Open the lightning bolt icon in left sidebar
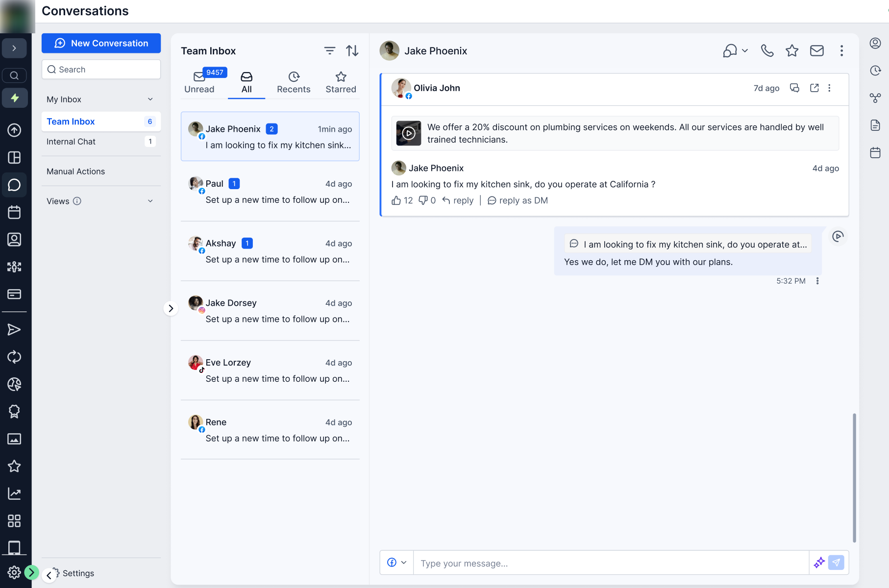The image size is (889, 588). [15, 98]
